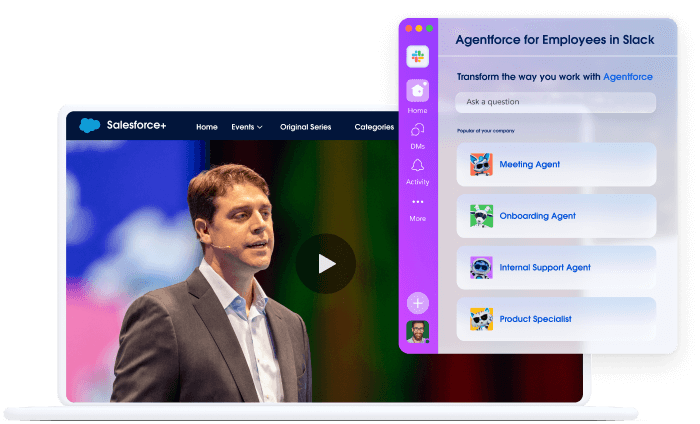Click the red close window dot
The width and height of the screenshot is (700, 424).
tap(408, 29)
